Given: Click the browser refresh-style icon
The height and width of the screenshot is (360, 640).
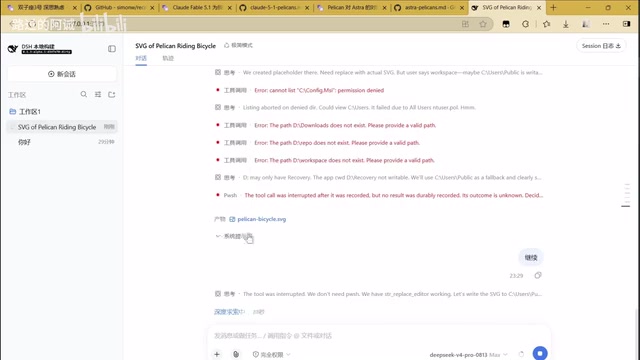Looking at the screenshot, I should (x=526, y=24).
